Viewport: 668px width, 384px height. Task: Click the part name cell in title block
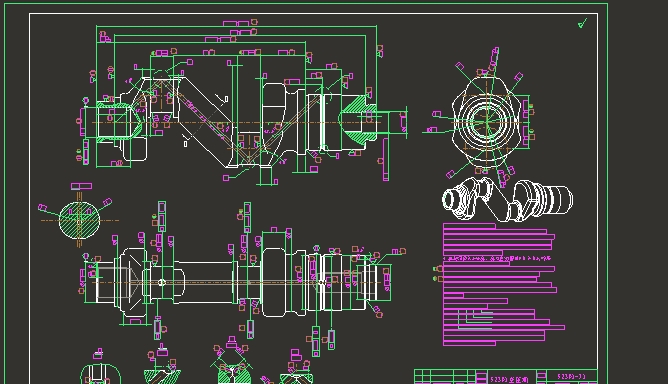[x=509, y=378]
